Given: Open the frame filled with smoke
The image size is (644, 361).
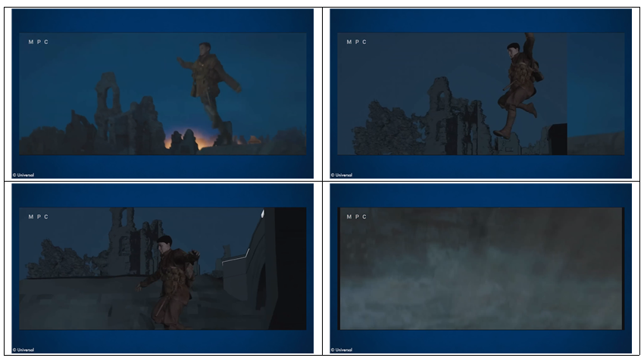Looking at the screenshot, I should [480, 268].
